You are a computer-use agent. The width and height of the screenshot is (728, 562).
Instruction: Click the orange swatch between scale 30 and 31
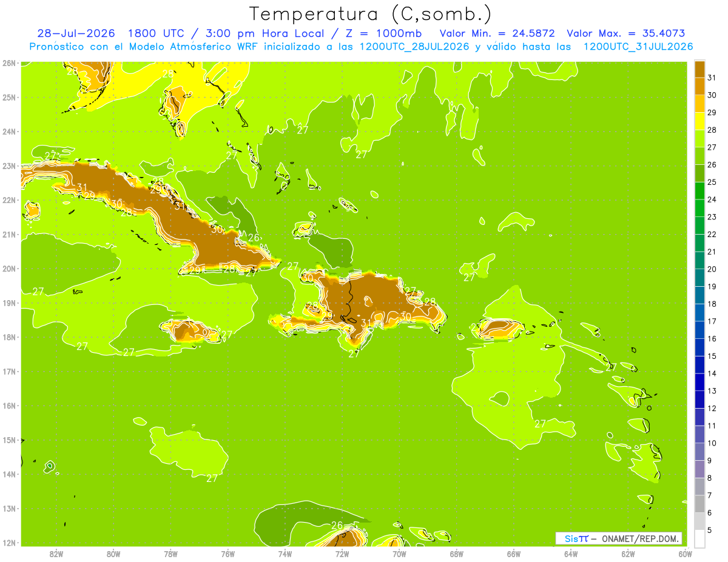click(700, 86)
